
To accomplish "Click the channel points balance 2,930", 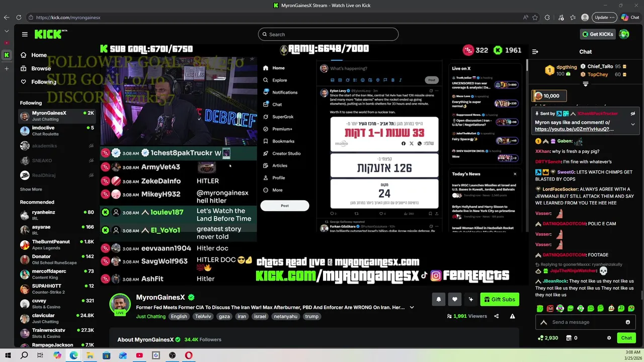I will pyautogui.click(x=548, y=338).
